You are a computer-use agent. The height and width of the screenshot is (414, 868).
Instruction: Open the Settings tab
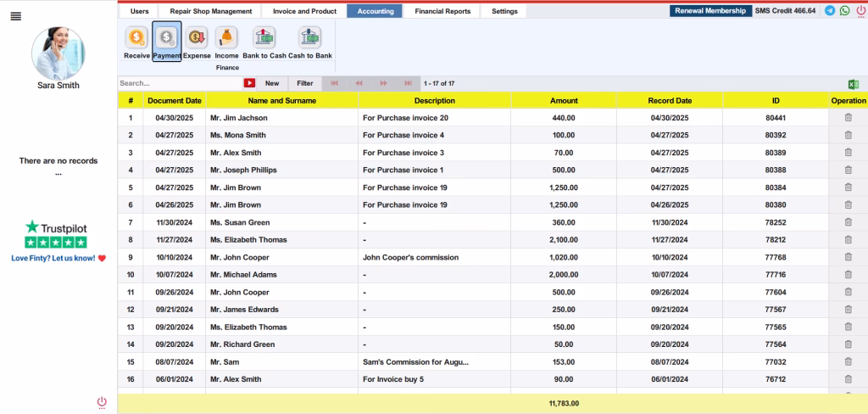[x=504, y=11]
